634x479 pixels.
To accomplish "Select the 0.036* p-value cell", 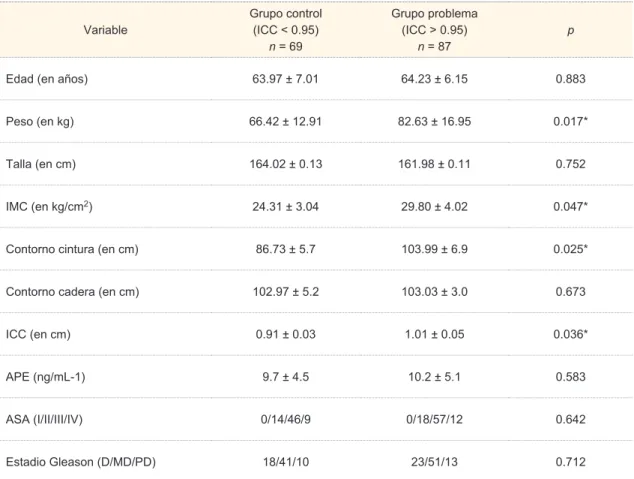I will click(x=571, y=334).
